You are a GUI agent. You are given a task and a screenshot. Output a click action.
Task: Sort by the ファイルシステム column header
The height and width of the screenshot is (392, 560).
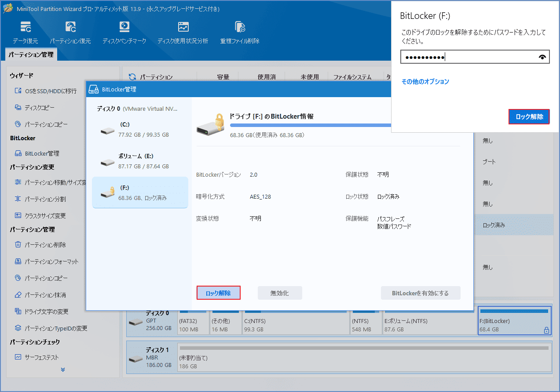tap(352, 77)
